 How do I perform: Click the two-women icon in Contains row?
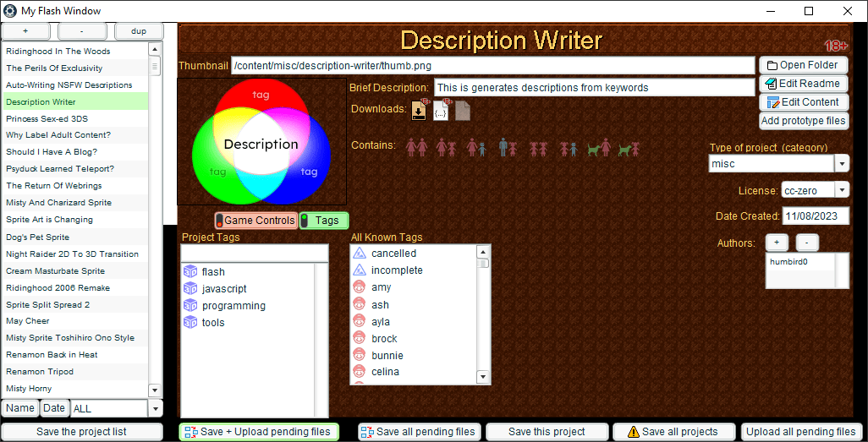point(416,146)
